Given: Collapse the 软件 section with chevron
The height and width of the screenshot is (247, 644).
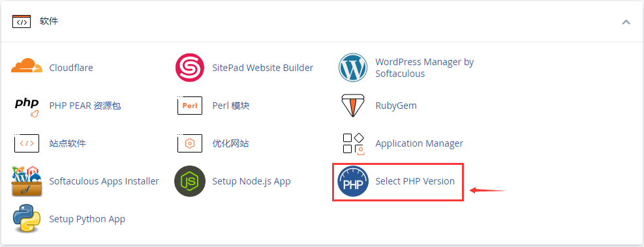Looking at the screenshot, I should click(626, 22).
